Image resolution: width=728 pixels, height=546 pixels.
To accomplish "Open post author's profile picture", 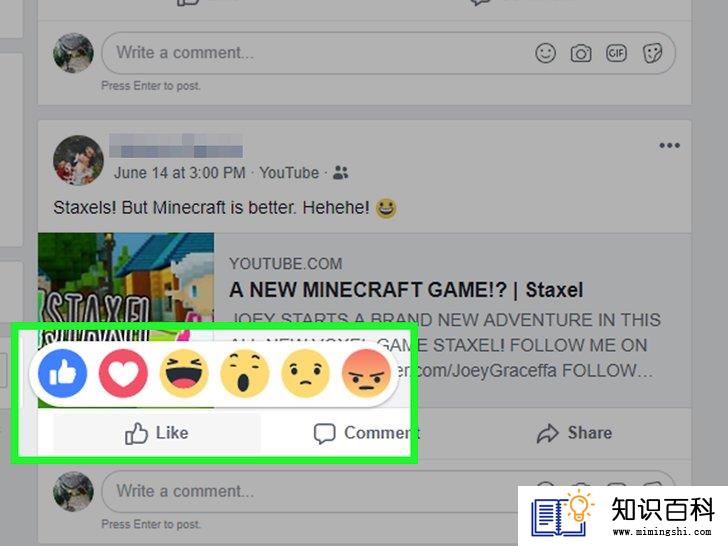I will [x=78, y=160].
